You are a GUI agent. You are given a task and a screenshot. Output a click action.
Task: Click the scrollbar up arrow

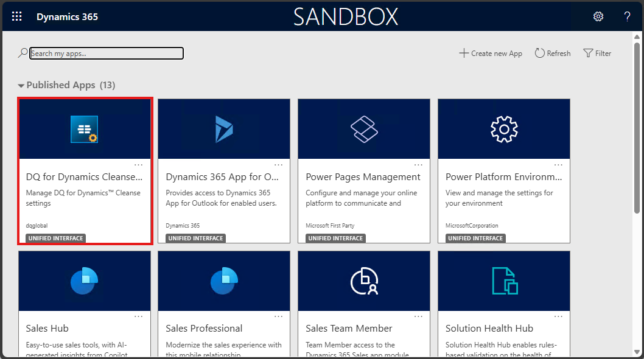click(x=637, y=37)
